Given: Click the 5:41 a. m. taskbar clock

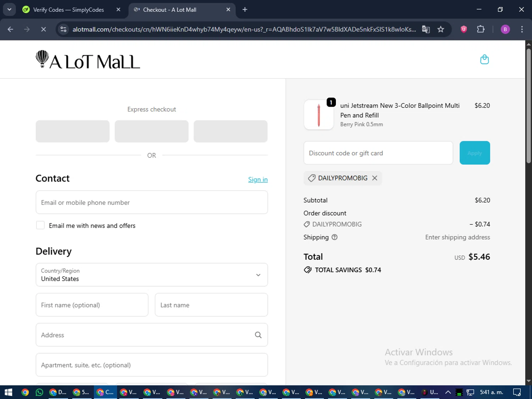Looking at the screenshot, I should click(491, 392).
